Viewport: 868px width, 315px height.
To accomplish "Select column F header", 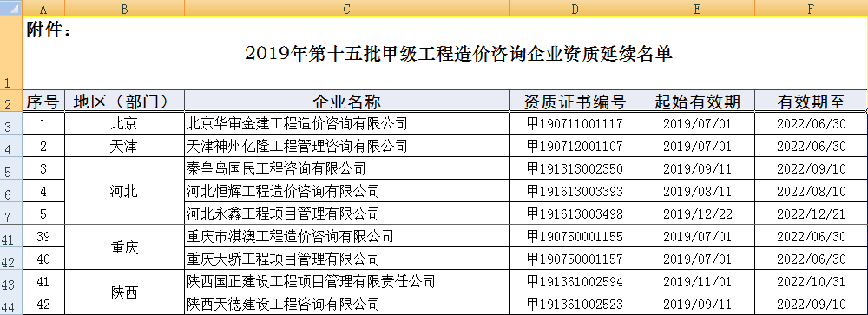I will [811, 8].
